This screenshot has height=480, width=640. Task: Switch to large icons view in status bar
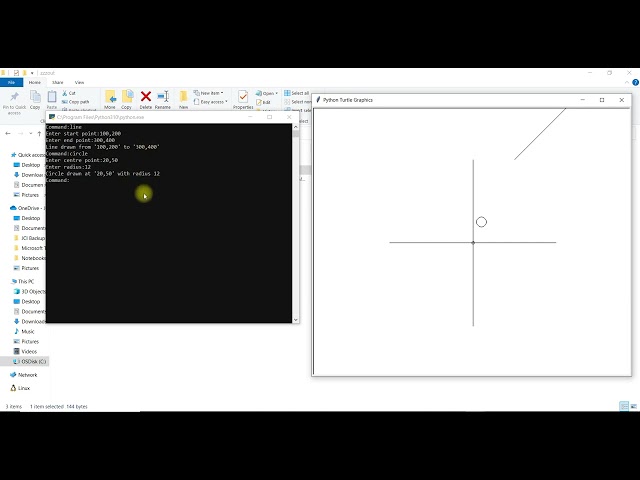tap(633, 406)
